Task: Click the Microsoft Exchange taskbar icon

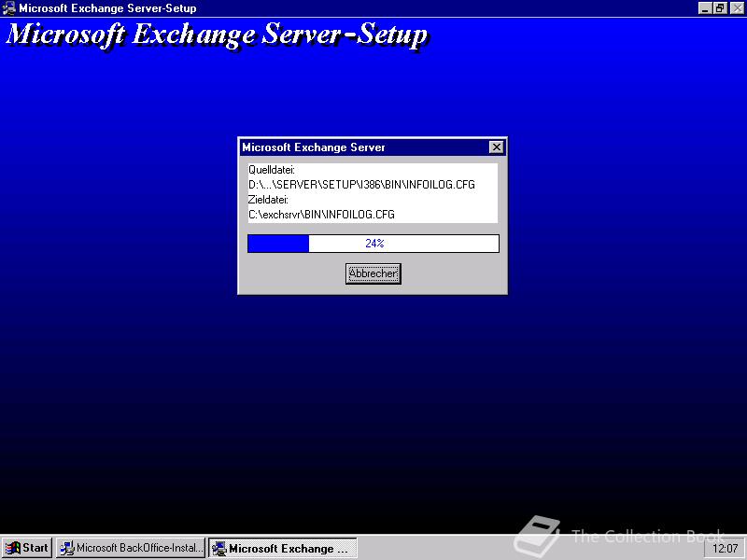Action: pyautogui.click(x=219, y=549)
